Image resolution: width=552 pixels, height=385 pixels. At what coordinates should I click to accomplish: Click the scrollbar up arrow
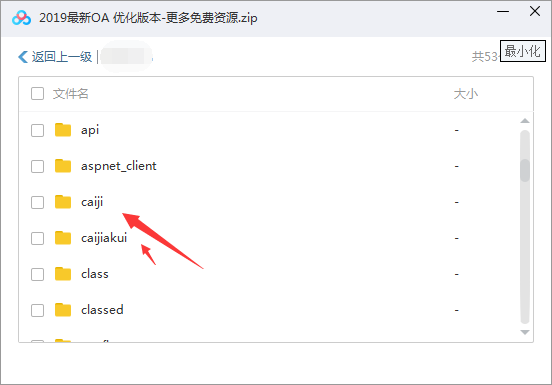pos(525,121)
